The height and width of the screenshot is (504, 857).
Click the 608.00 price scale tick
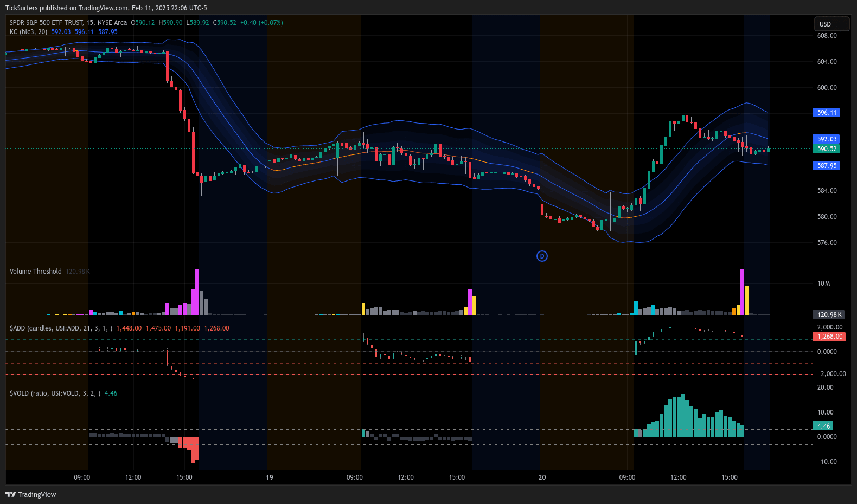tap(827, 36)
